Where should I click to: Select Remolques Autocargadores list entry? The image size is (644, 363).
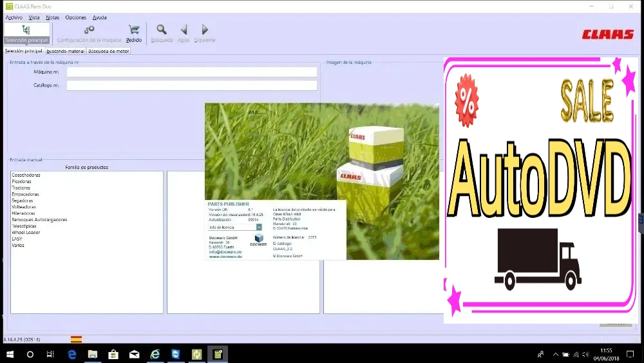click(39, 219)
